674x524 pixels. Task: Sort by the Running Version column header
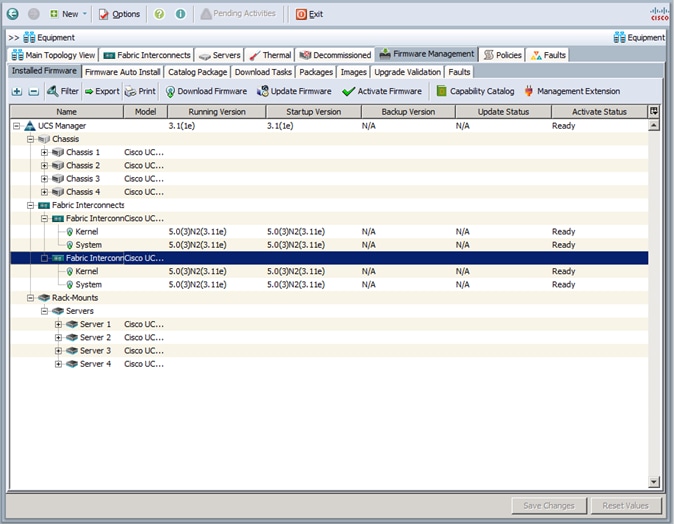217,112
